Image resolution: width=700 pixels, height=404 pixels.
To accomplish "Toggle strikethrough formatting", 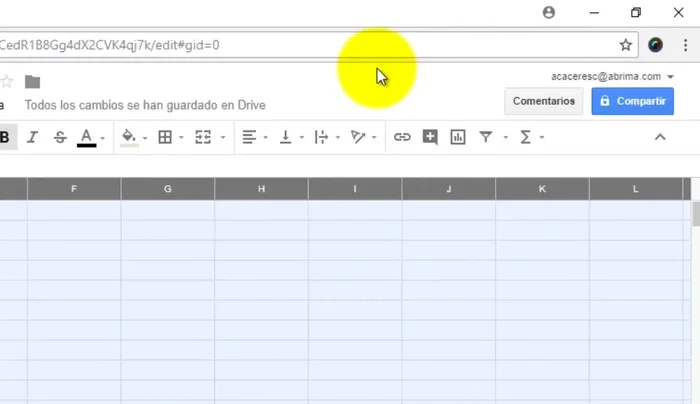I will 60,137.
